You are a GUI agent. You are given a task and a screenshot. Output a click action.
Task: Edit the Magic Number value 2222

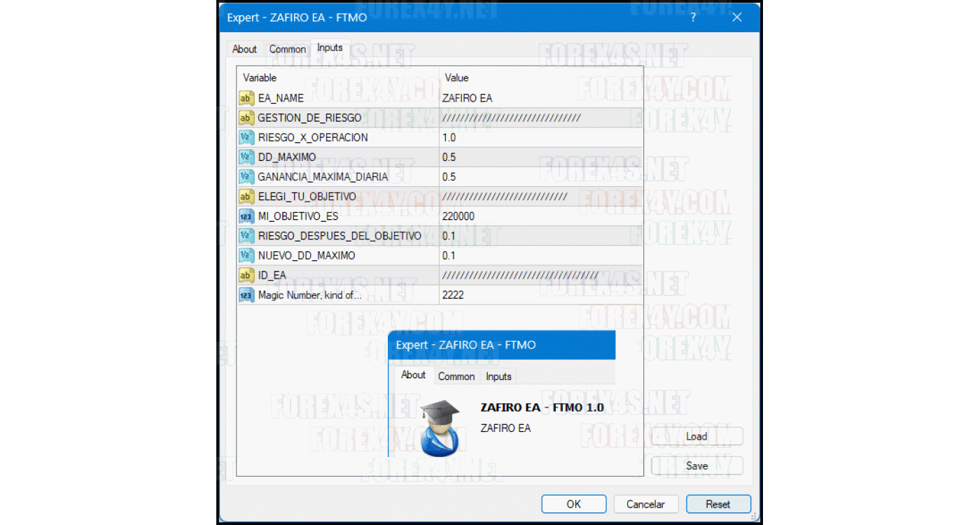click(x=539, y=295)
